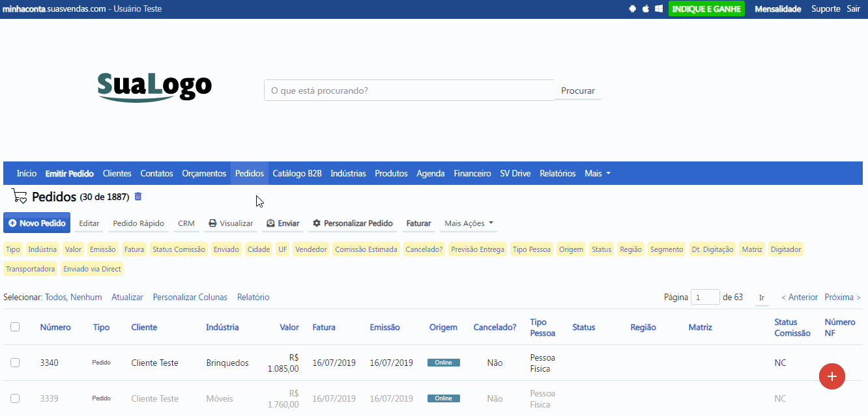Open Catálogo B2B menu
The width and height of the screenshot is (868, 416).
point(297,173)
